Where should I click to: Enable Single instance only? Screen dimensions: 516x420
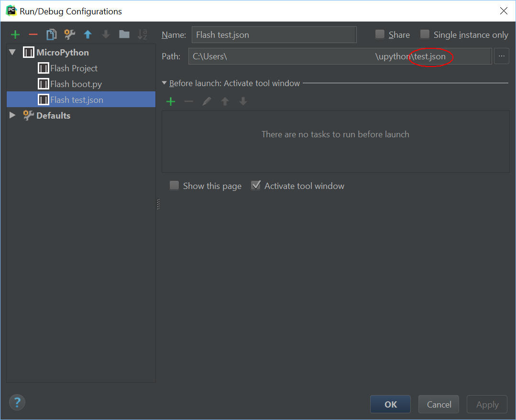425,34
